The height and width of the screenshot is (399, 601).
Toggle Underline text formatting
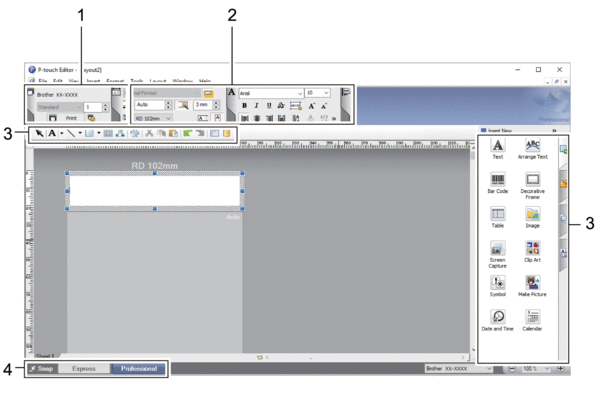269,105
